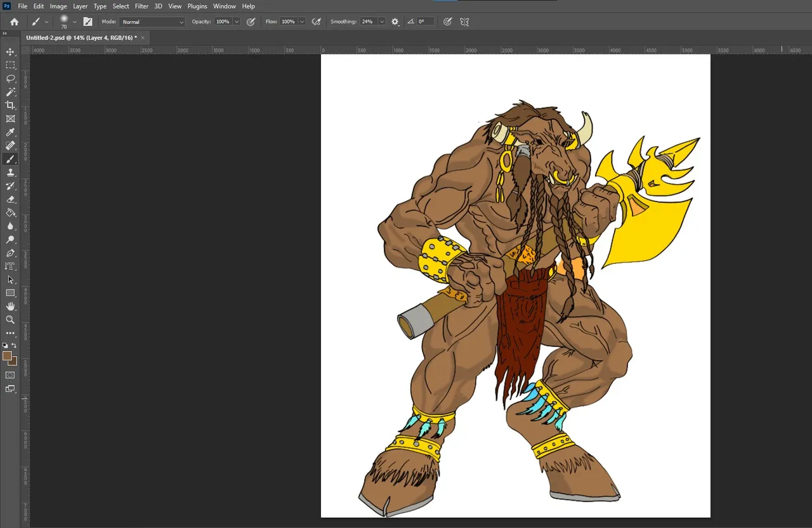Select the Zoom tool
The height and width of the screenshot is (528, 812).
[10, 320]
